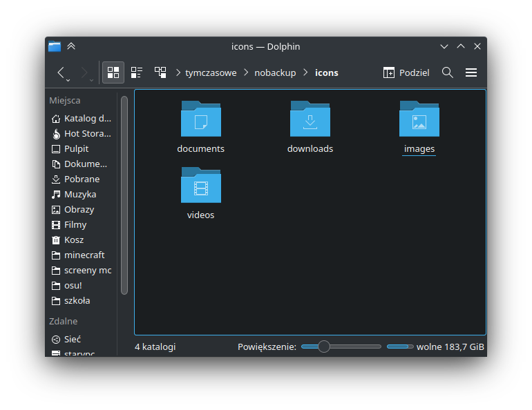Click the Places panel scrollbar

pyautogui.click(x=124, y=195)
